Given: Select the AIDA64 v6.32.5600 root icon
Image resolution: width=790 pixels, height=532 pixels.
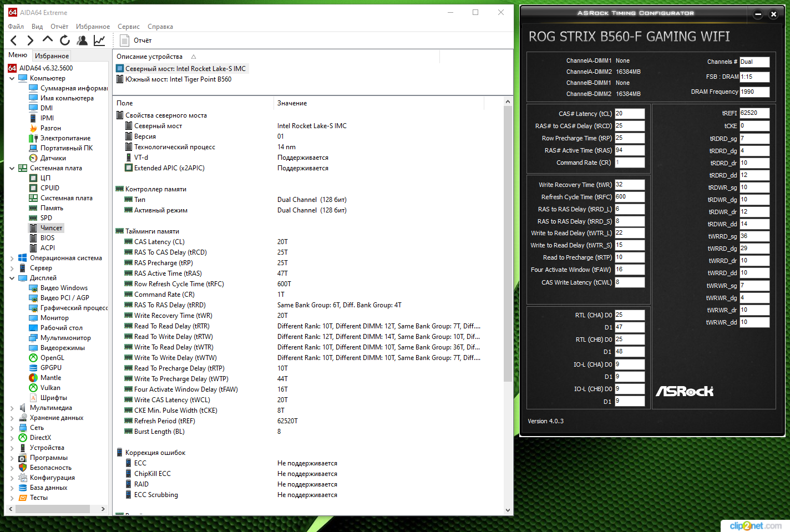Looking at the screenshot, I should pyautogui.click(x=12, y=68).
